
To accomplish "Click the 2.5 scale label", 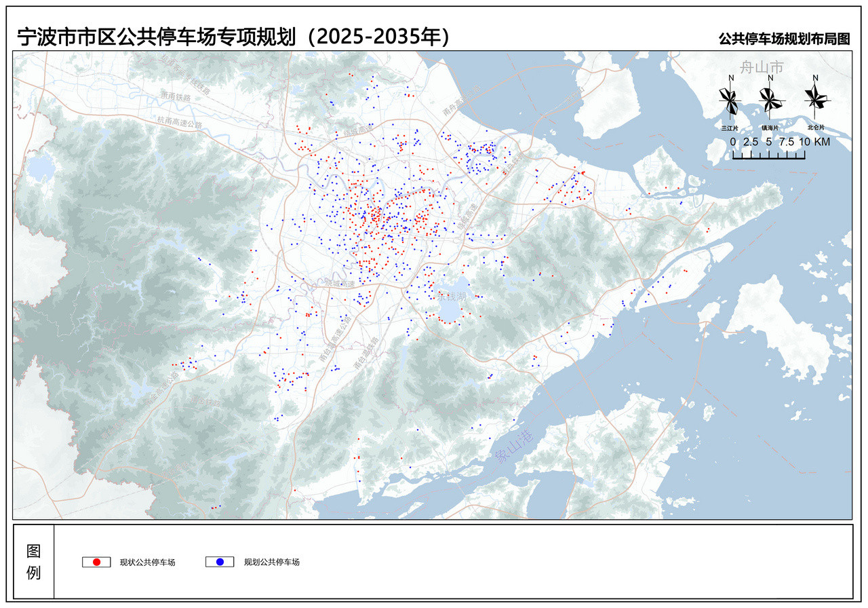I will point(751,142).
